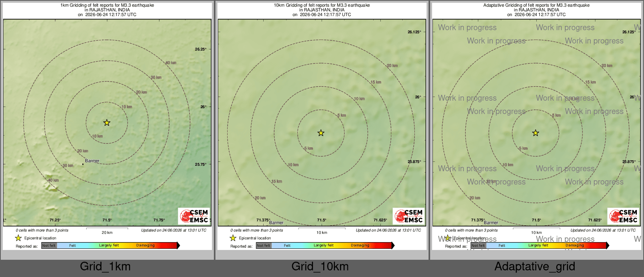Screen dimensions: 644x277
Task: Open the Adaptative_grid map image
Action: point(537,126)
